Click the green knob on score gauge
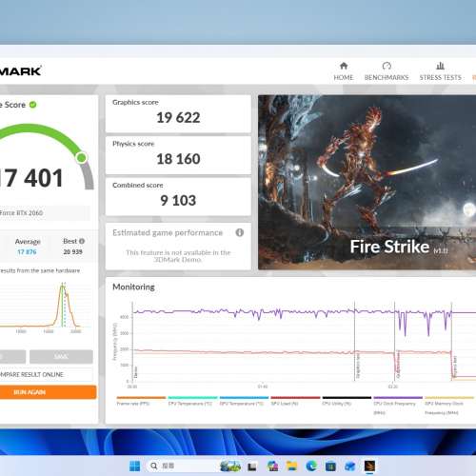Image resolution: width=476 pixels, height=476 pixels. [82, 158]
